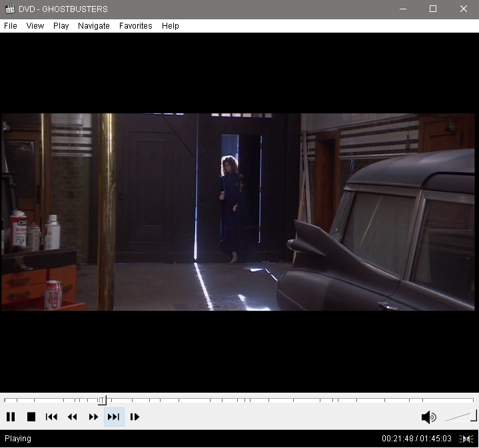This screenshot has height=448, width=479.
Task: Click the audio status icon in status bar
Action: coord(466,439)
